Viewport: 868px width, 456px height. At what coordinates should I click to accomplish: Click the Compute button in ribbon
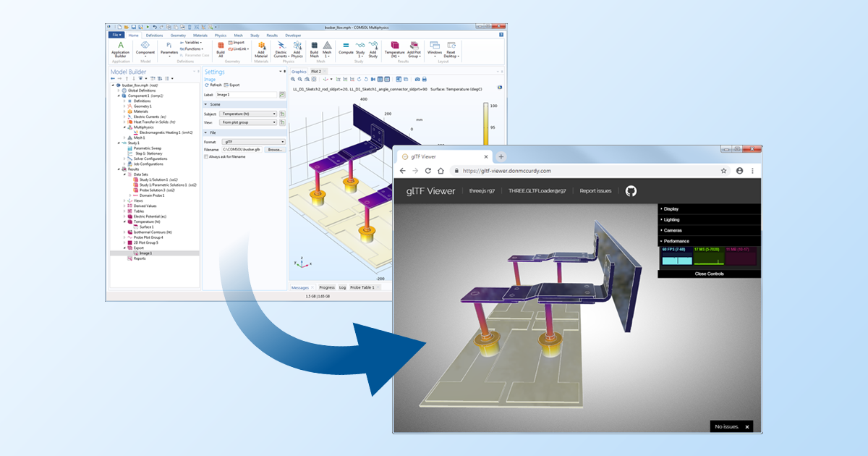tap(346, 48)
